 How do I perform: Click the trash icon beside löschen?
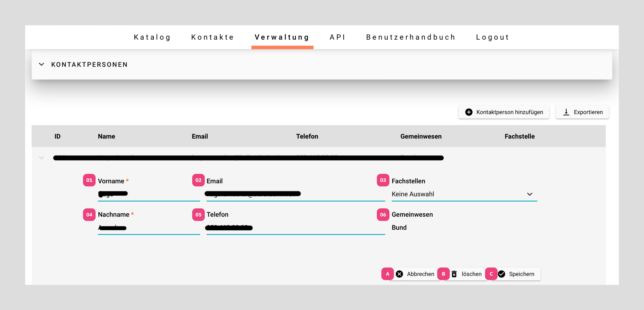[454, 274]
